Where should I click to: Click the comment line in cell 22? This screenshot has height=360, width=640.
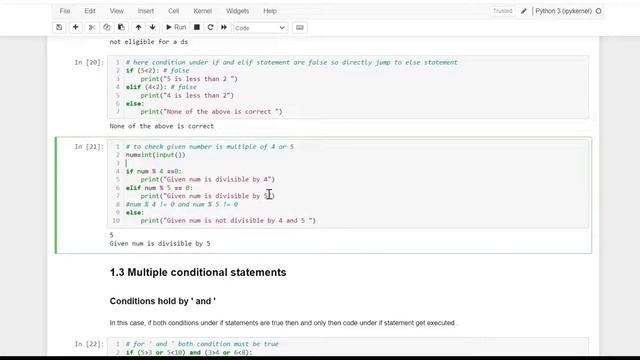202,344
